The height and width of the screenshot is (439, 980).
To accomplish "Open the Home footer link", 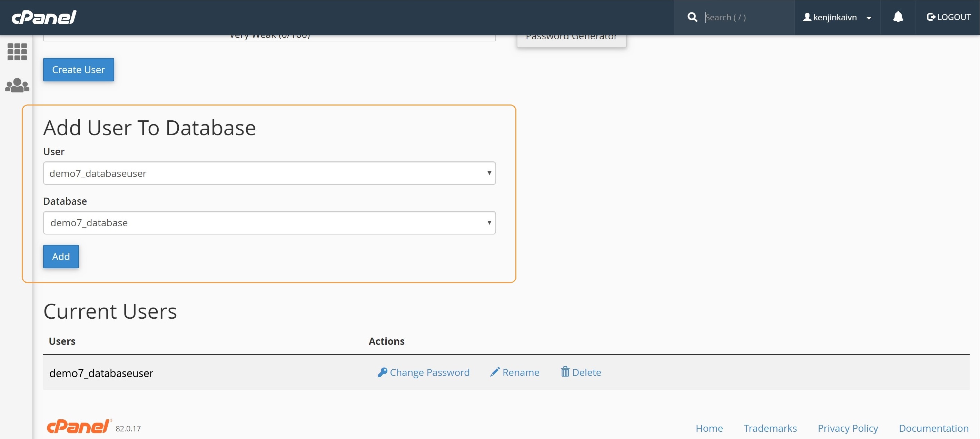I will pyautogui.click(x=709, y=428).
